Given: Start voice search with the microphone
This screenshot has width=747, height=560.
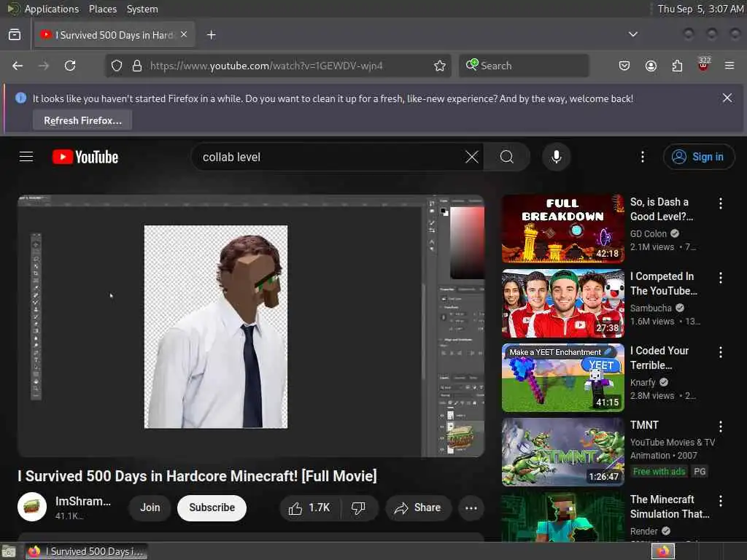Looking at the screenshot, I should [556, 157].
